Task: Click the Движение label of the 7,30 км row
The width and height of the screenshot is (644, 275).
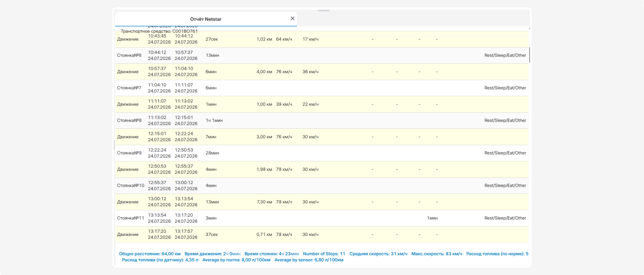Action: coord(128,202)
